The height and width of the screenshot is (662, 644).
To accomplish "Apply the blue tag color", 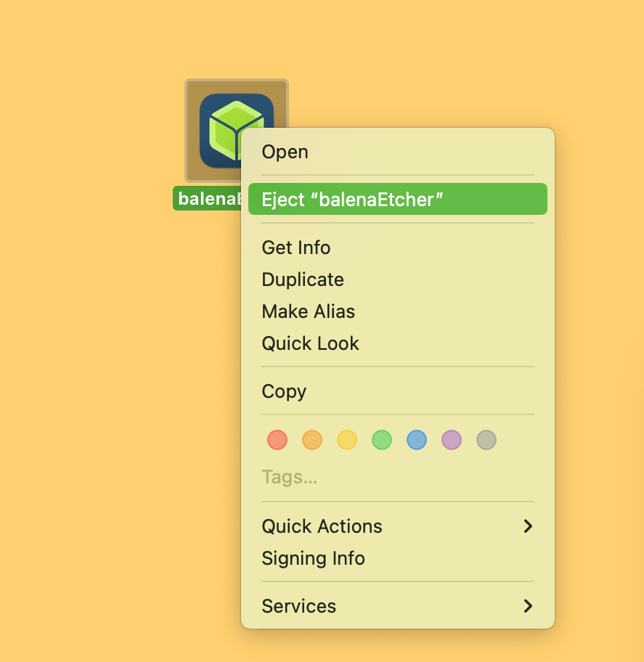I will [x=417, y=440].
